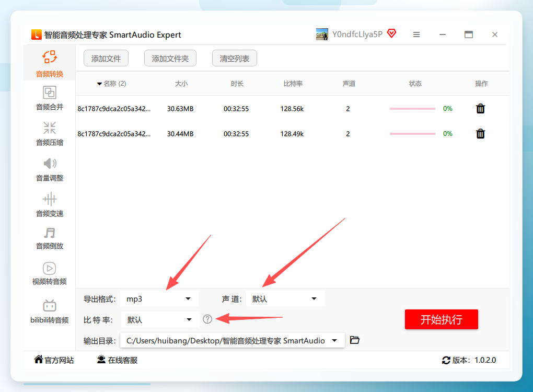Viewport: 533px width, 392px height.
Task: Close the SmartAudio Expert window
Action: (494, 34)
